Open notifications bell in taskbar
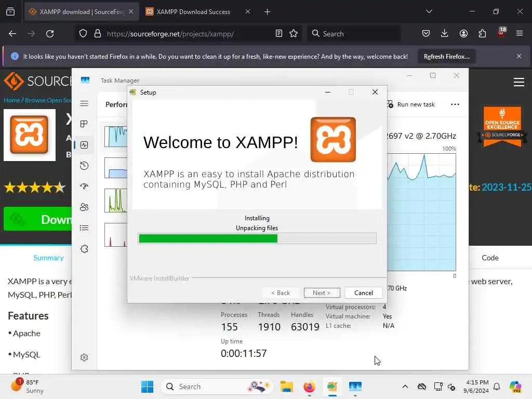 [x=497, y=387]
